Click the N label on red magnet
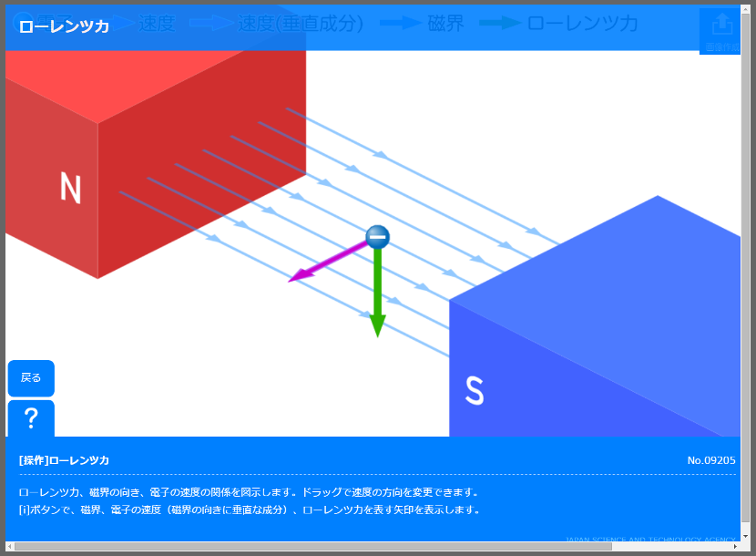The height and width of the screenshot is (556, 756). point(70,188)
